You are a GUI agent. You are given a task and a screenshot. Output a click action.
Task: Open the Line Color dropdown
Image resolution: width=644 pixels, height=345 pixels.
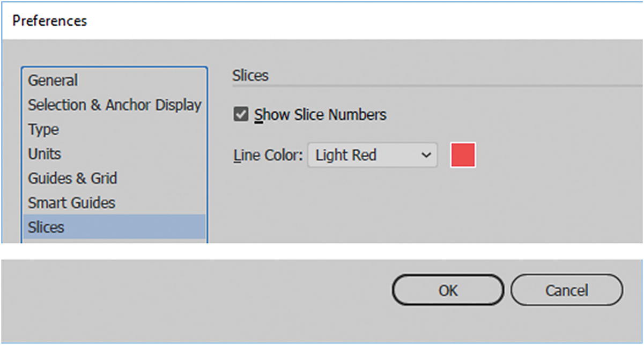(x=372, y=156)
